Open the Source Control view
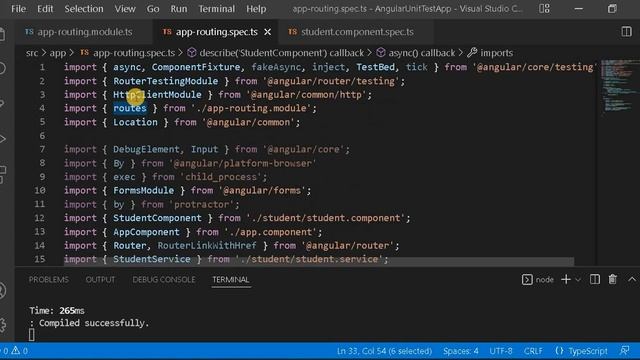This screenshot has height=360, width=640. pos(2,103)
